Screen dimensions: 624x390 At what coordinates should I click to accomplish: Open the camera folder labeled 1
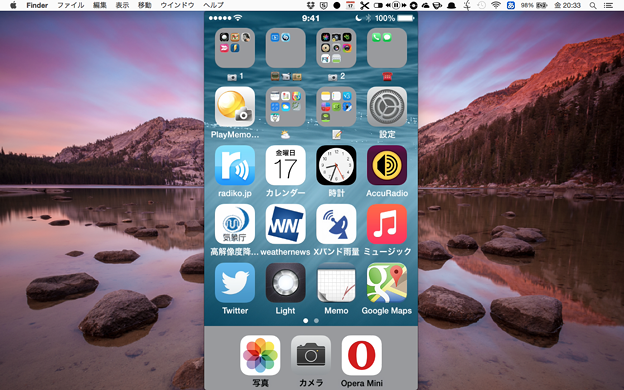coord(235,48)
